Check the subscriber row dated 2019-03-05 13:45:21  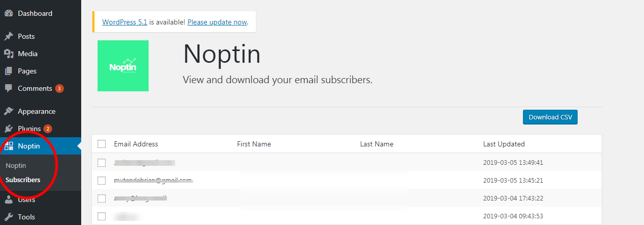pos(102,181)
